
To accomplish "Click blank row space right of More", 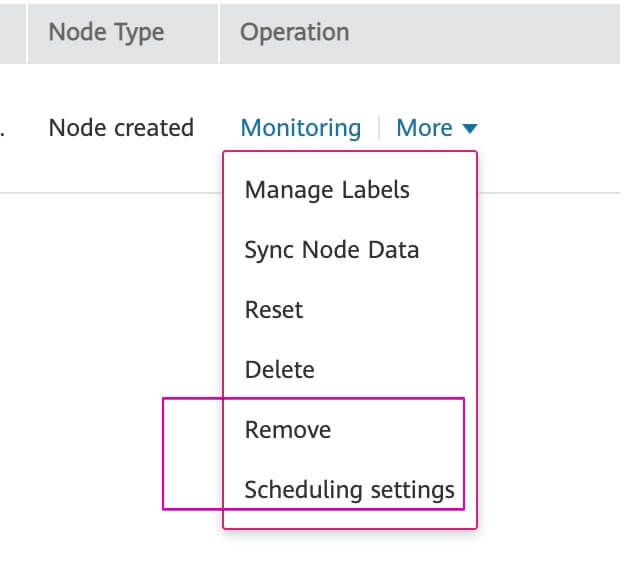I will click(550, 128).
